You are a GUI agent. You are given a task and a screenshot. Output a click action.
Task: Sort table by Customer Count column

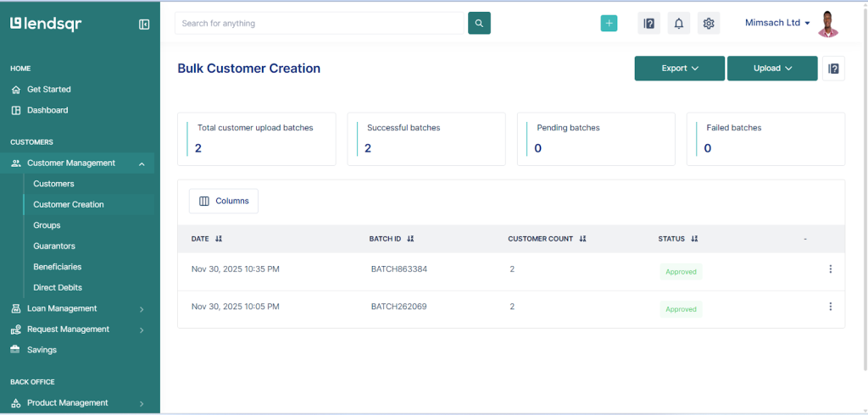point(582,239)
